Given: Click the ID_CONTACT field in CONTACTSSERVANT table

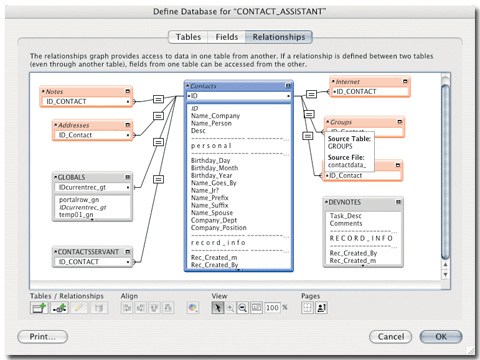Looking at the screenshot, I should click(x=92, y=262).
